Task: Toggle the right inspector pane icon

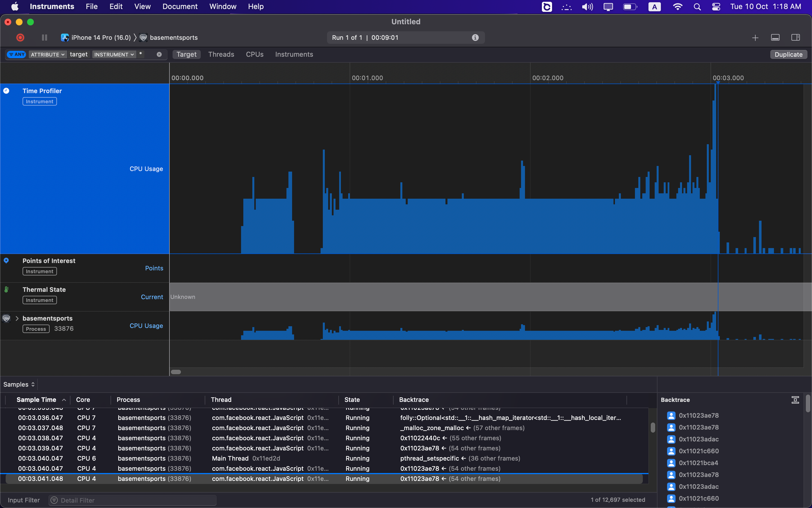Action: tap(796, 38)
